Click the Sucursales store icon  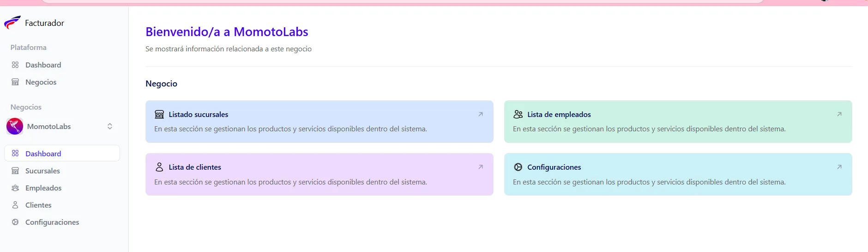15,171
